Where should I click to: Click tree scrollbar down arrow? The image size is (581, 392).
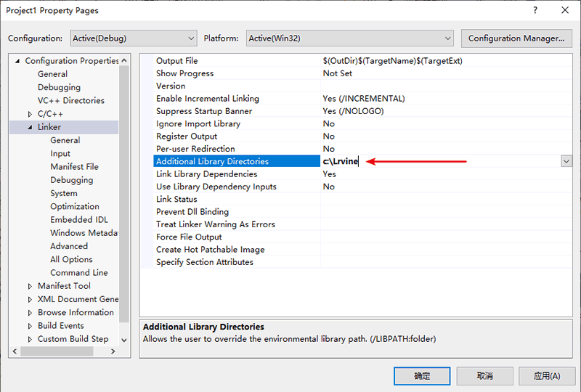pyautogui.click(x=124, y=340)
